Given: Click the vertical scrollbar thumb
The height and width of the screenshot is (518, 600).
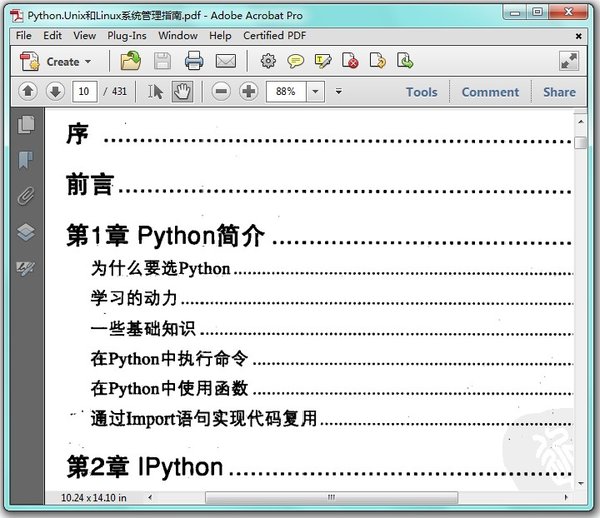Looking at the screenshot, I should [581, 142].
